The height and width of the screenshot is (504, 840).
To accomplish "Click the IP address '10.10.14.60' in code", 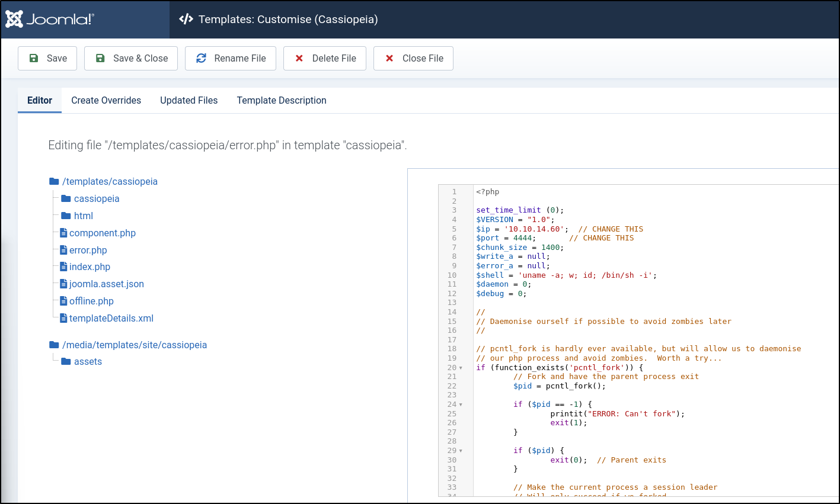I will [x=534, y=229].
